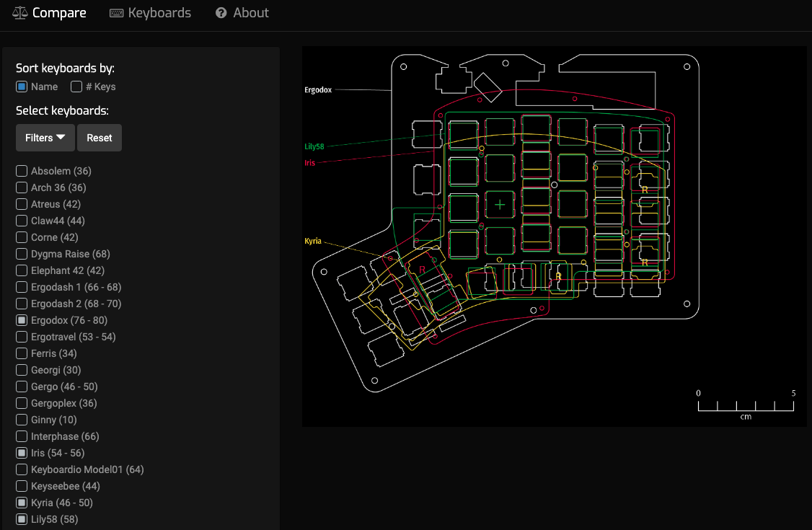Enable the Ergotravel (53 - 54) checkbox
812x530 pixels.
coord(22,337)
